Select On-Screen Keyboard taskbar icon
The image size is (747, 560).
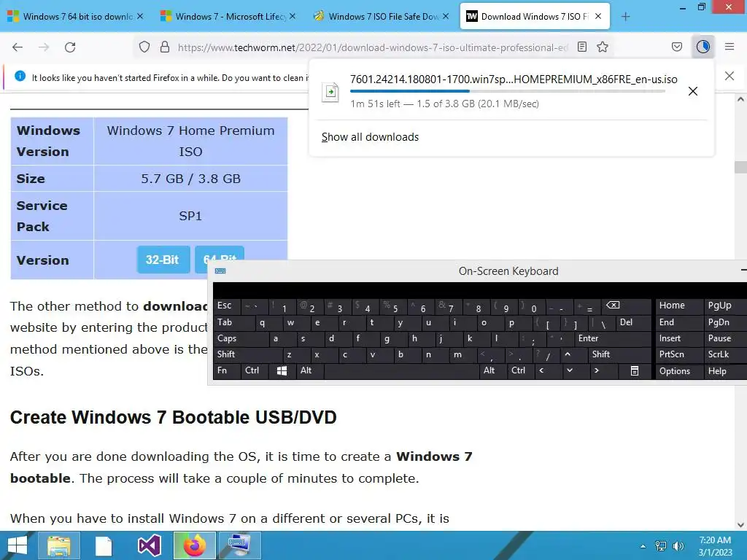click(x=239, y=545)
